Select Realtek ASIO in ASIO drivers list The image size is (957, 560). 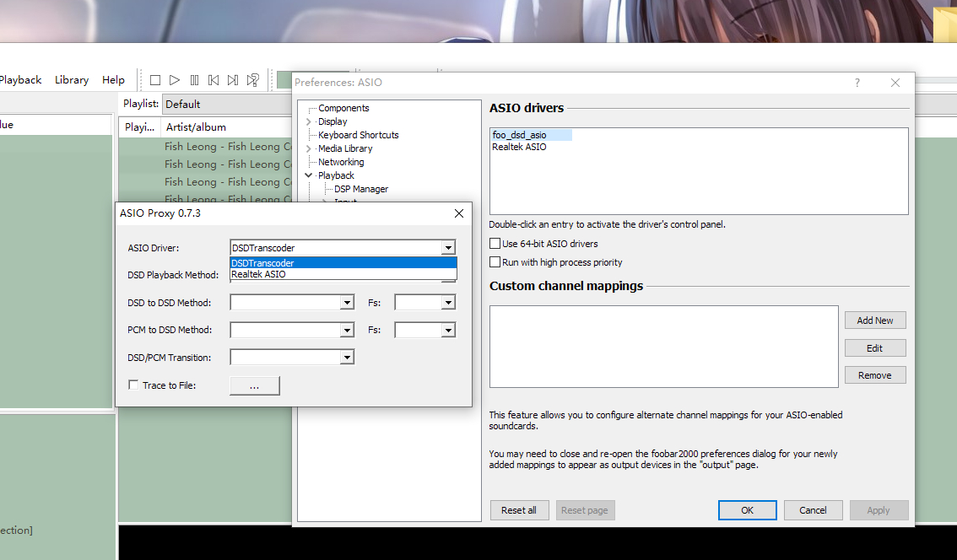pyautogui.click(x=519, y=147)
